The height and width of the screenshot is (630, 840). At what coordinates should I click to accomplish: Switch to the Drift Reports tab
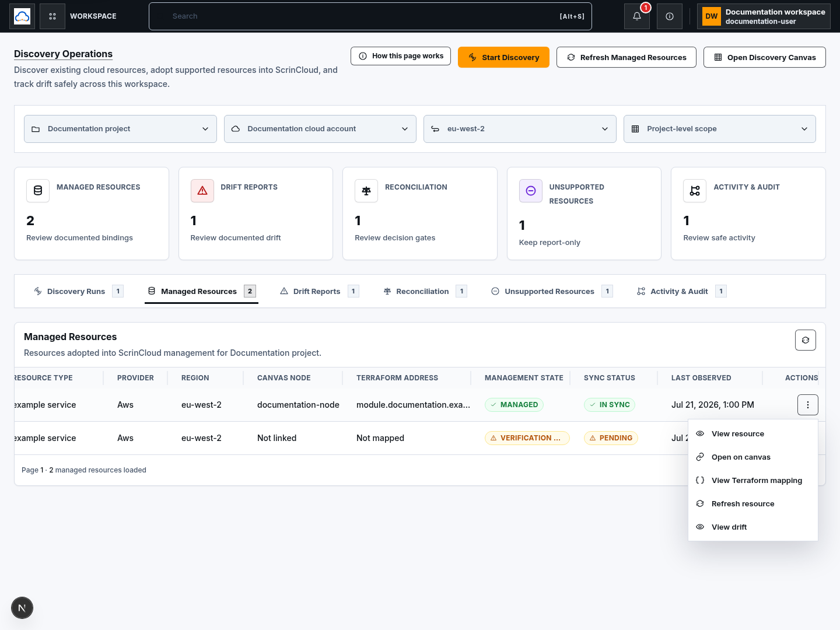(x=319, y=291)
